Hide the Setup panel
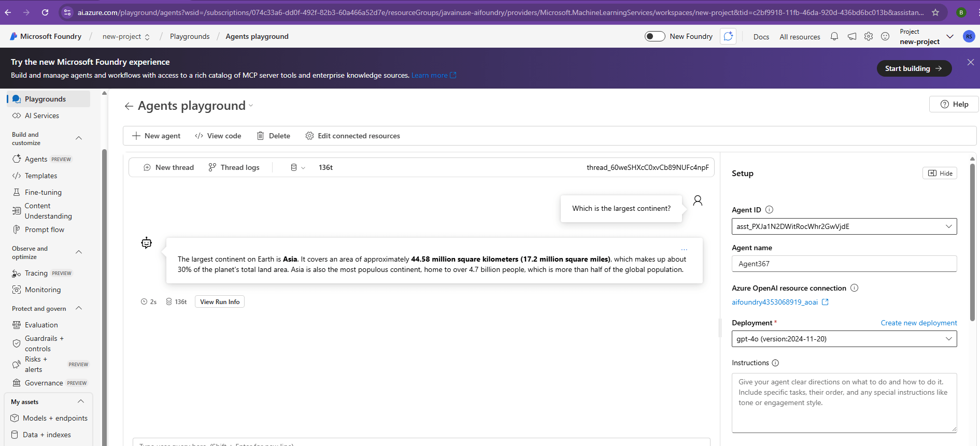 pos(940,173)
